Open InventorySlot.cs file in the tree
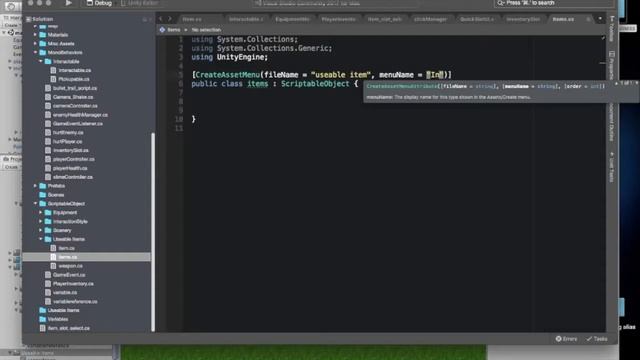The image size is (640, 360). tap(71, 150)
